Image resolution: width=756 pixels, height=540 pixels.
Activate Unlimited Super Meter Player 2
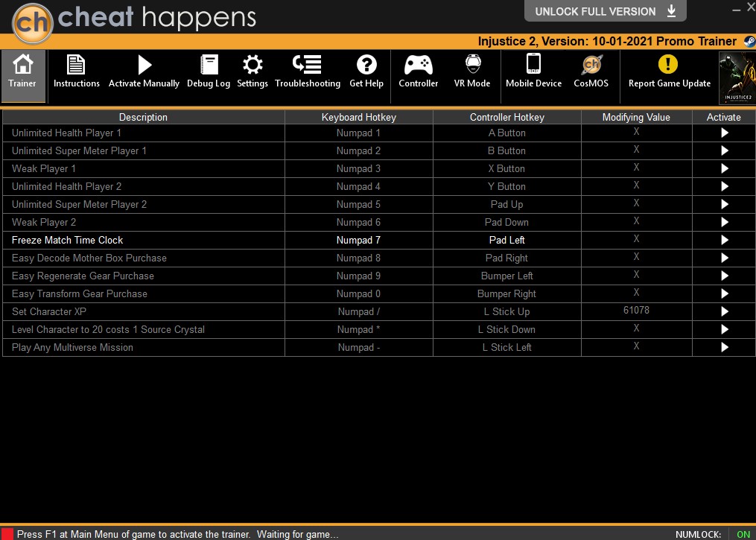point(724,204)
